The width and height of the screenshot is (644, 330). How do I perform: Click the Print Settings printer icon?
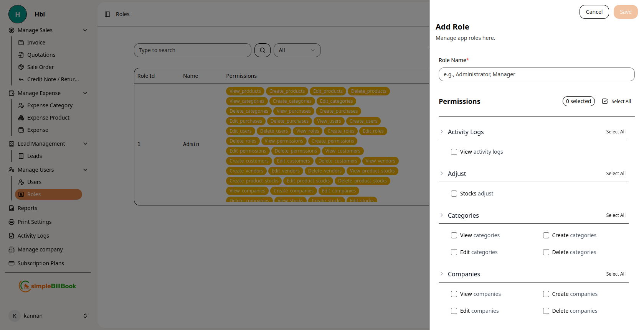point(12,222)
